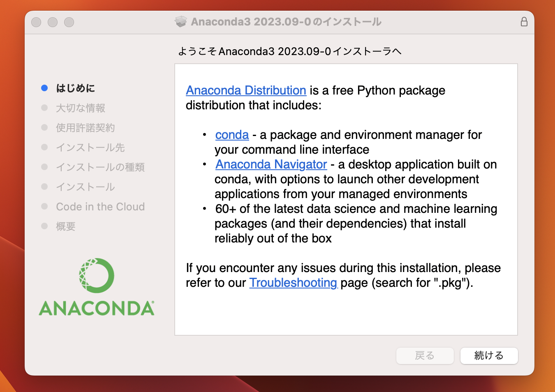Screen dimensions: 555x392
Task: Open the conda documentation link
Action: point(232,134)
